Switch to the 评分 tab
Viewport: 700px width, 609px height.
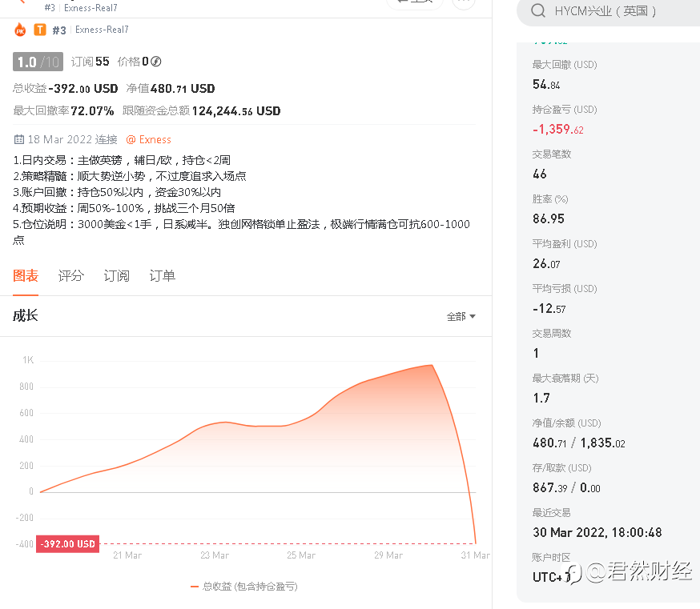(71, 276)
